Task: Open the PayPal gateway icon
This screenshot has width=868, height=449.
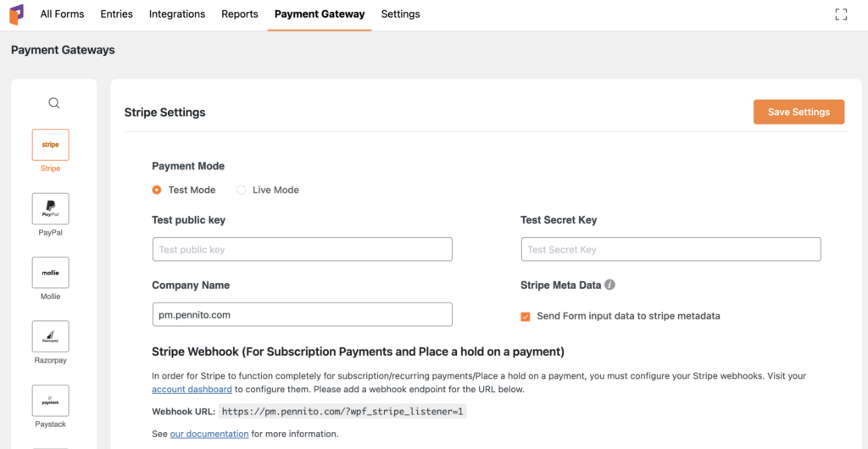Action: pyautogui.click(x=50, y=208)
